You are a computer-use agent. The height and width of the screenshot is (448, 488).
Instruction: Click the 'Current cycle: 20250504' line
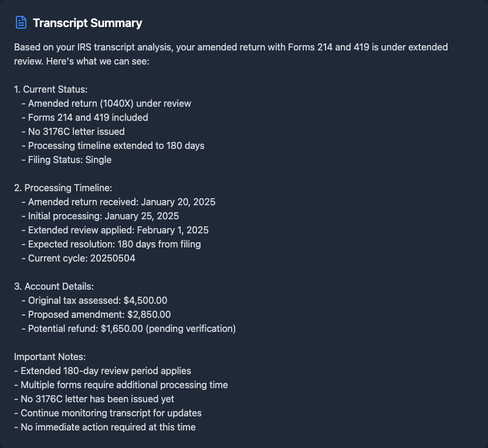(82, 258)
